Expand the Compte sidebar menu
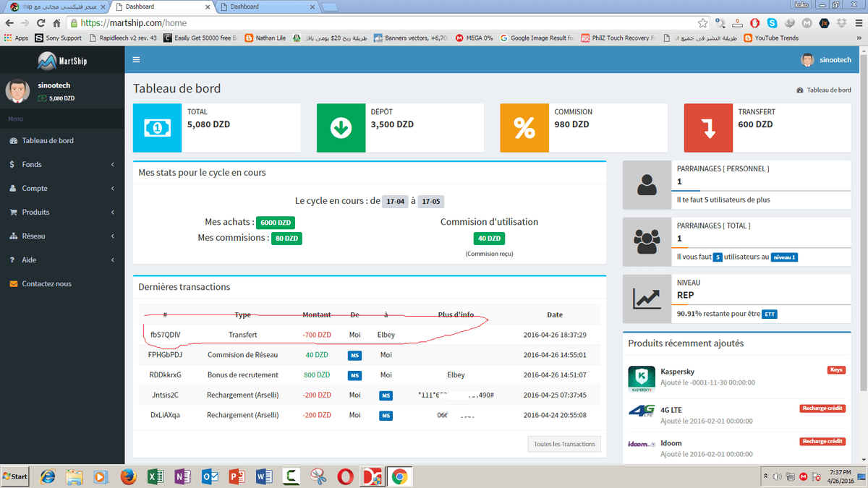The image size is (868, 488). (35, 189)
